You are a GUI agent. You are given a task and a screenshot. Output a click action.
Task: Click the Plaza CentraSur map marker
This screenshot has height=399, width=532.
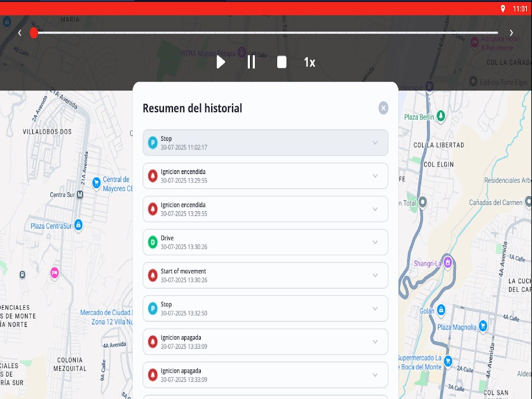tap(78, 225)
